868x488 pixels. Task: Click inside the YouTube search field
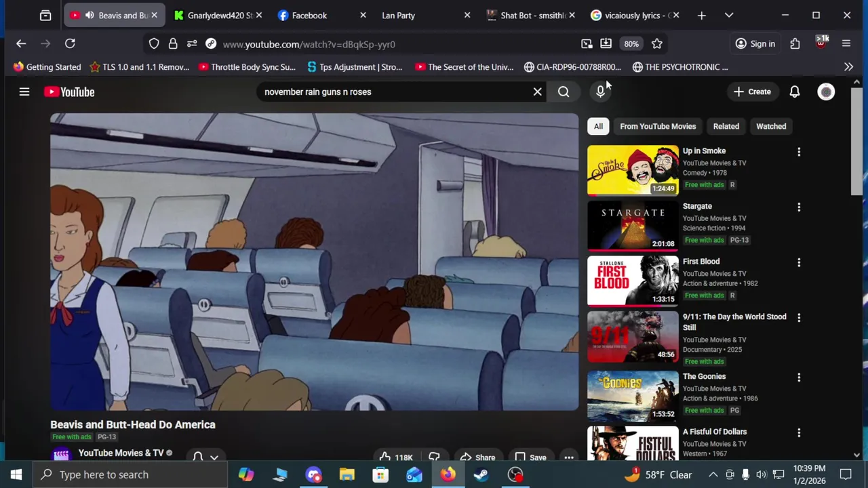point(393,91)
